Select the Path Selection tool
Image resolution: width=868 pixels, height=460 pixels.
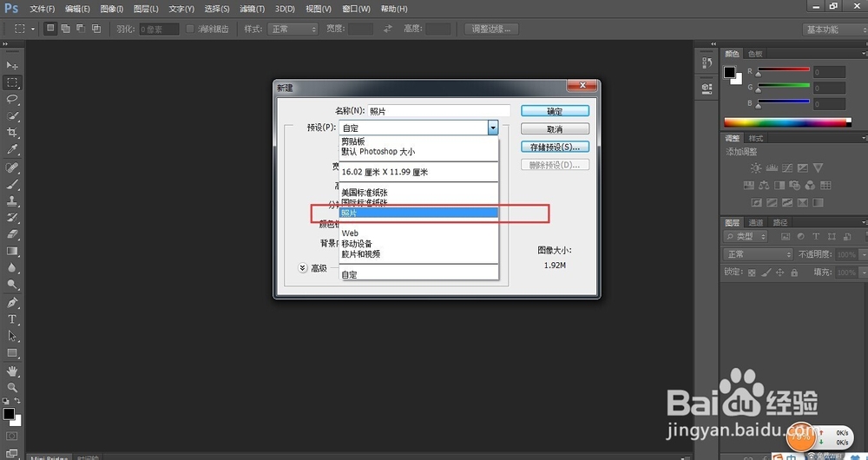12,336
